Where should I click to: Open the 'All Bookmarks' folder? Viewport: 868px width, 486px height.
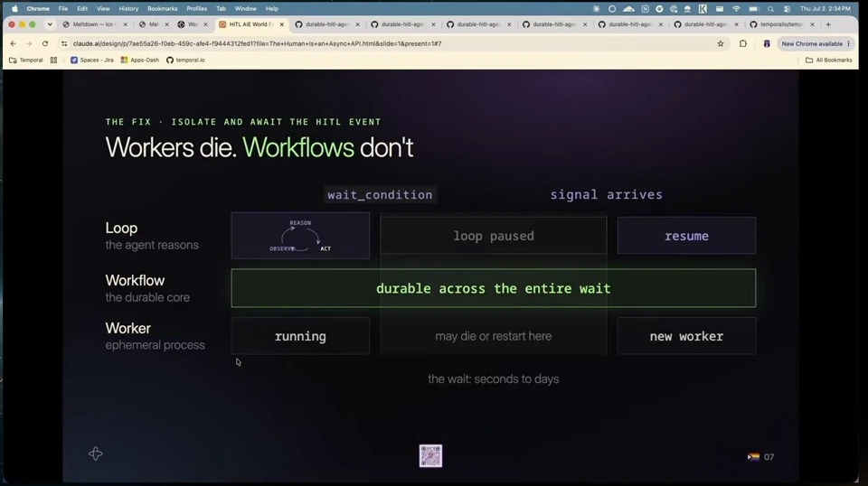pos(829,60)
